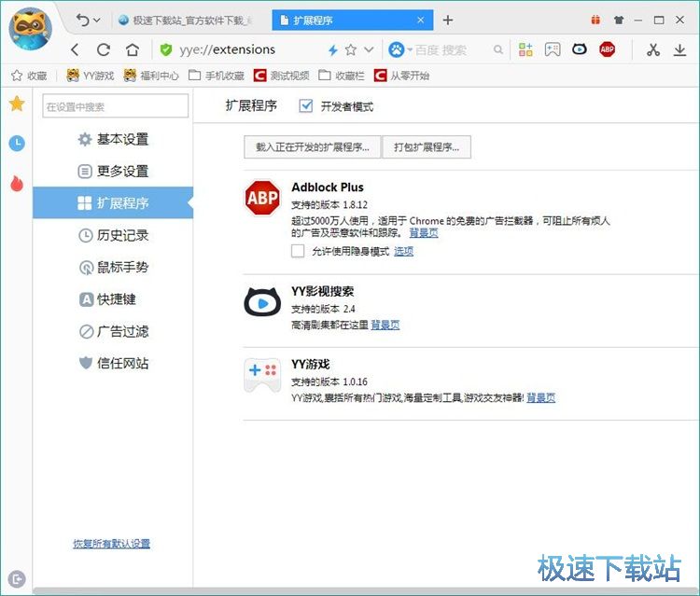Click the 在设置中搜索 search field
The height and width of the screenshot is (596, 700).
click(116, 106)
